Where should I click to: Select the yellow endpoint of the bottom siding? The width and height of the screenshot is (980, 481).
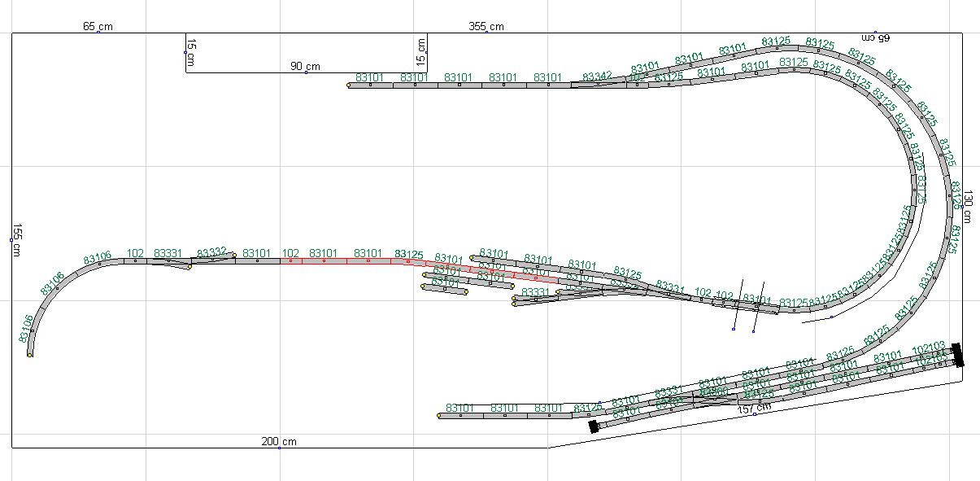coord(439,415)
